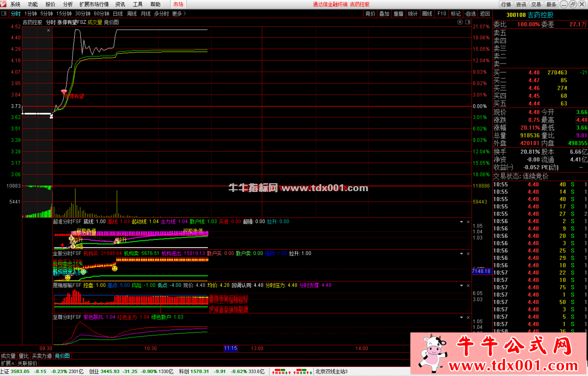The image size is (588, 376).
Task: Open the 多分时 multi-day view
Action: click(161, 14)
